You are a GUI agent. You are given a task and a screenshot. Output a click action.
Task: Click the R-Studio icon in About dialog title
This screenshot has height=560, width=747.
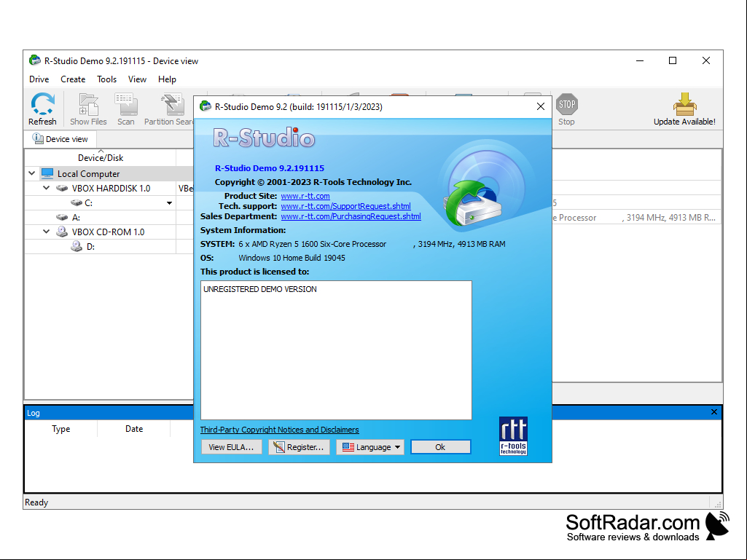(206, 106)
